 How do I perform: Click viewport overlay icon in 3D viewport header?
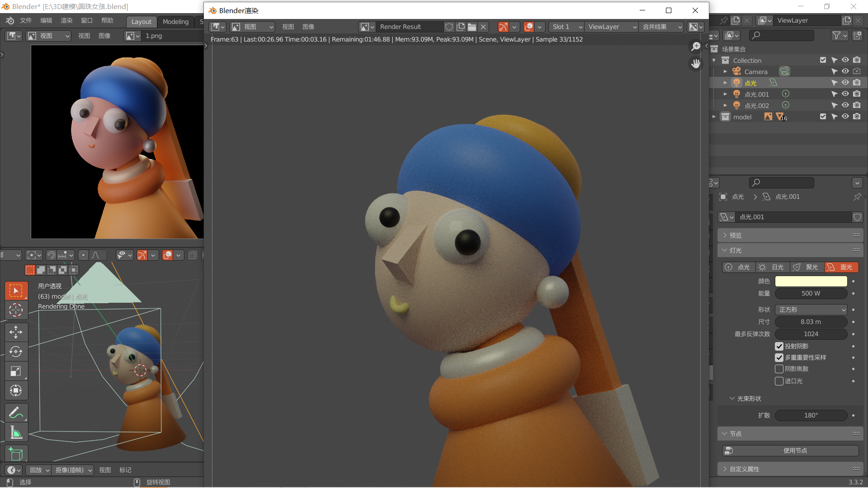168,255
